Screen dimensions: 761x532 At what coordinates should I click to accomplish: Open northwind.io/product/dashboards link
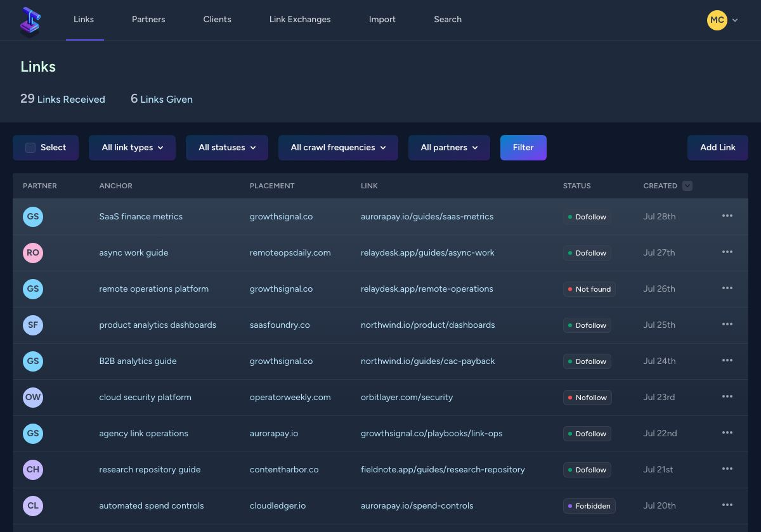[x=427, y=325]
